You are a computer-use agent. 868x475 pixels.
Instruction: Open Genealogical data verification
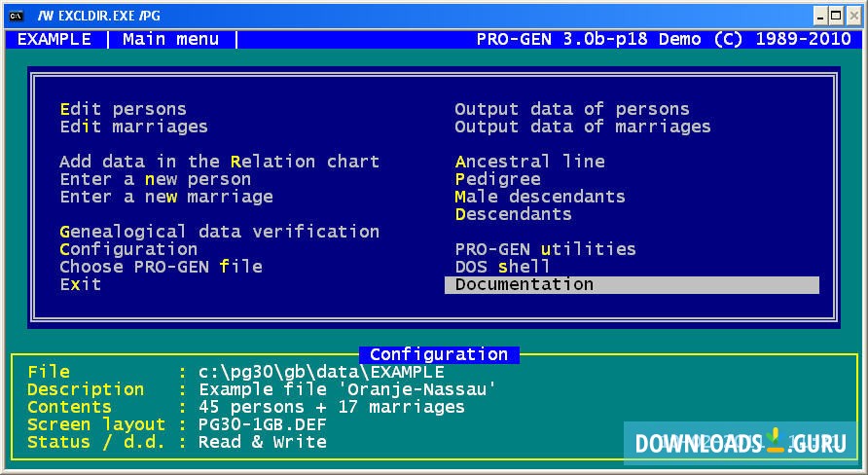[x=220, y=232]
